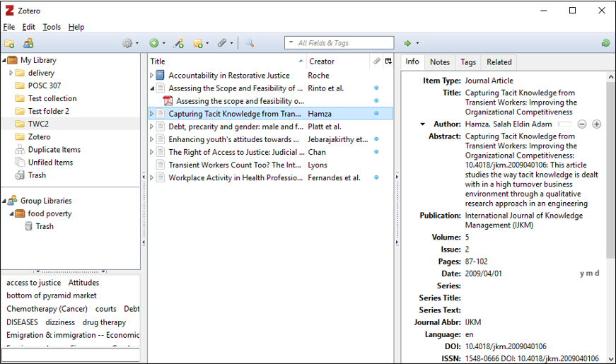This screenshot has height=364, width=616.
Task: Click the green New Item button
Action: coord(154,43)
